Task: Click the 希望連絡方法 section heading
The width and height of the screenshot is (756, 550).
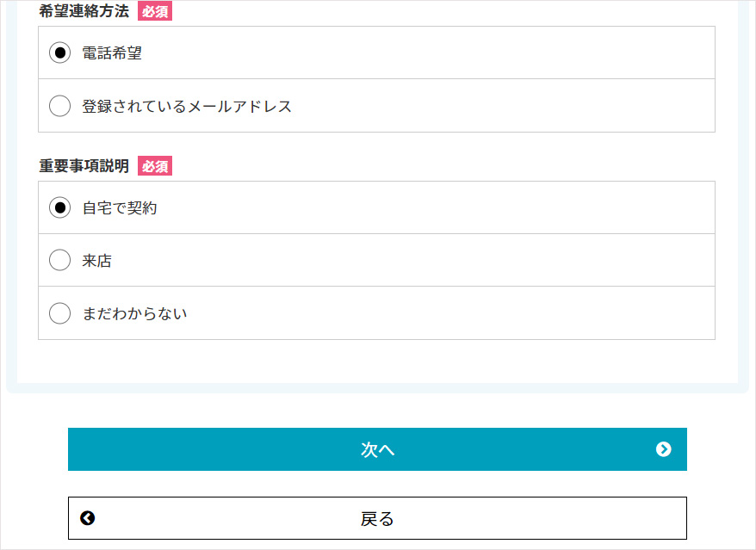Action: (x=84, y=11)
